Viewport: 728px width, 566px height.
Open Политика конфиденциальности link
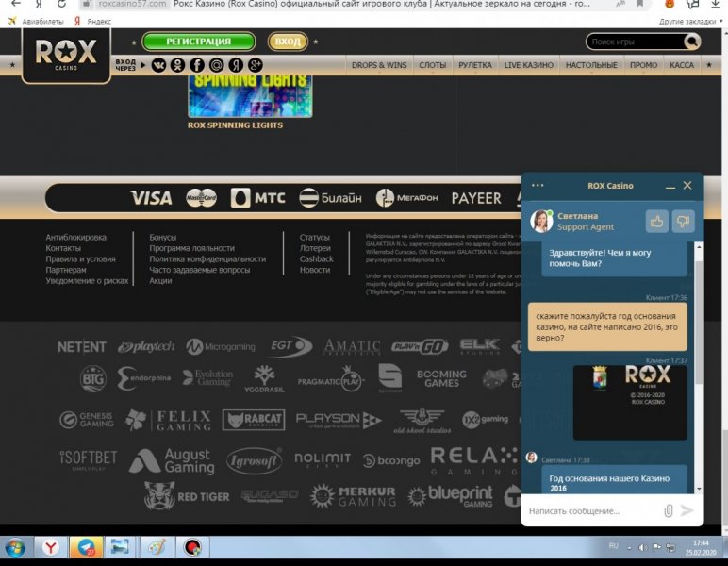(x=207, y=259)
